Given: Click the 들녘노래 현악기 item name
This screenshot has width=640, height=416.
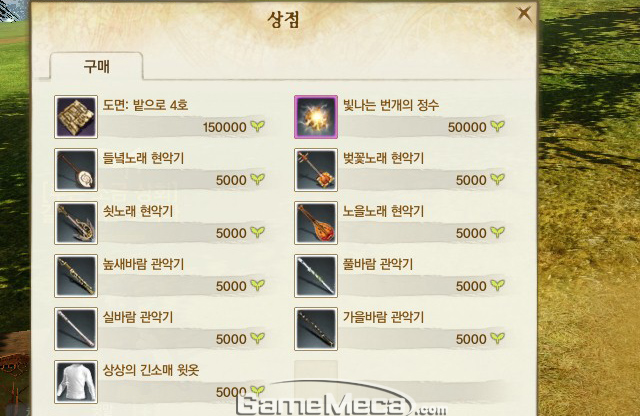Looking at the screenshot, I should (143, 158).
